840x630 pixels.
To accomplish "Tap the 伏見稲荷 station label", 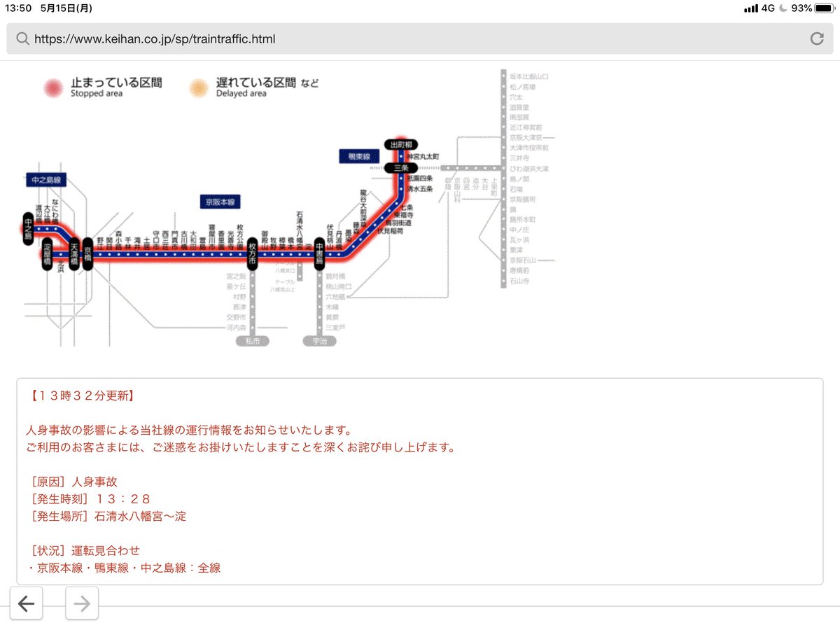I will pyautogui.click(x=390, y=230).
